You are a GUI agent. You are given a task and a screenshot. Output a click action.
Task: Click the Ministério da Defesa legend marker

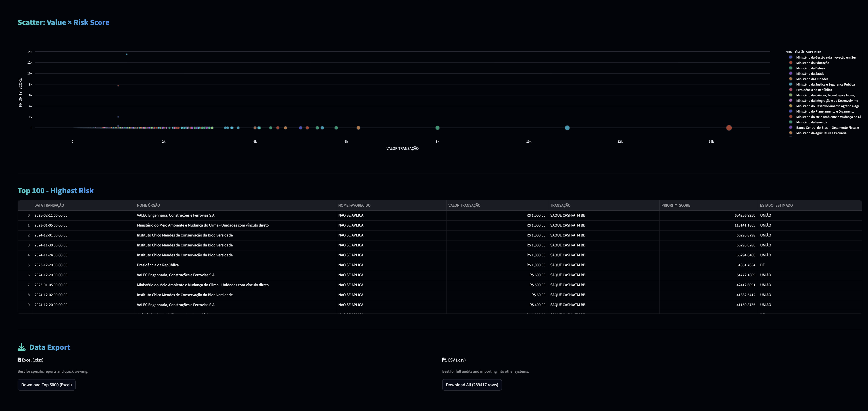pos(790,68)
